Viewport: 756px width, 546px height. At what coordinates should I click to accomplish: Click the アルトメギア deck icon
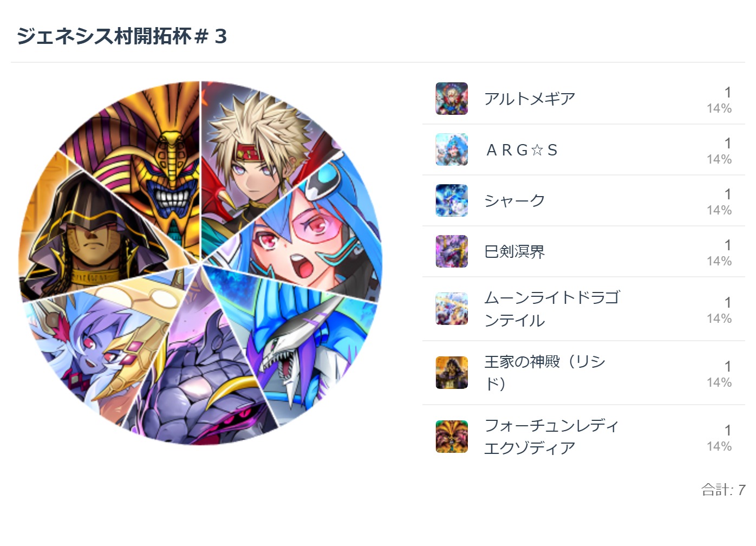point(452,99)
